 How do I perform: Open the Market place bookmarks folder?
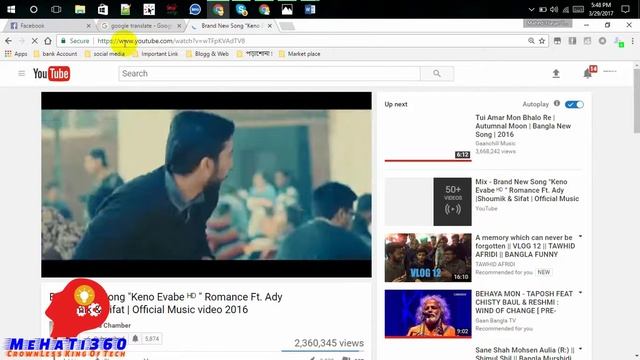pyautogui.click(x=300, y=53)
